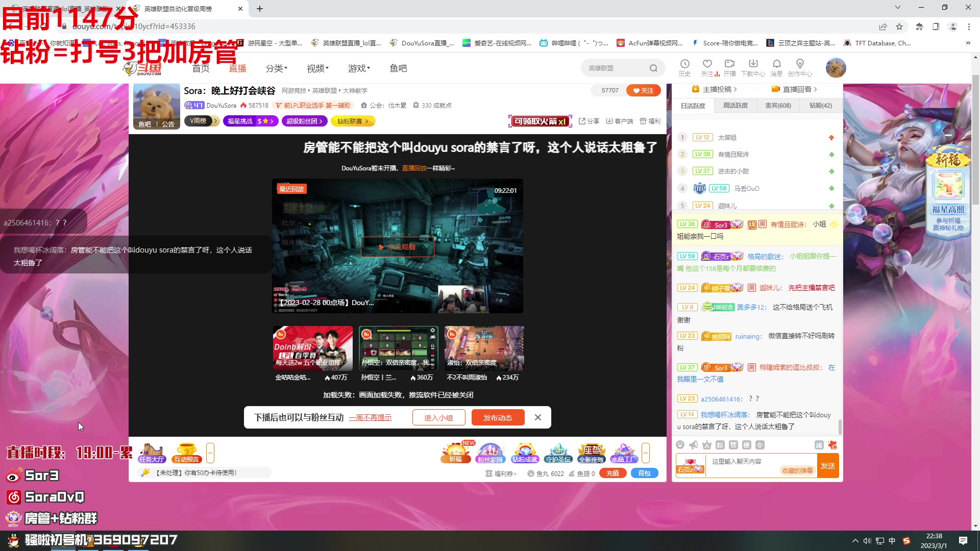Open the 粉丝家园 fan home icon

click(x=490, y=453)
